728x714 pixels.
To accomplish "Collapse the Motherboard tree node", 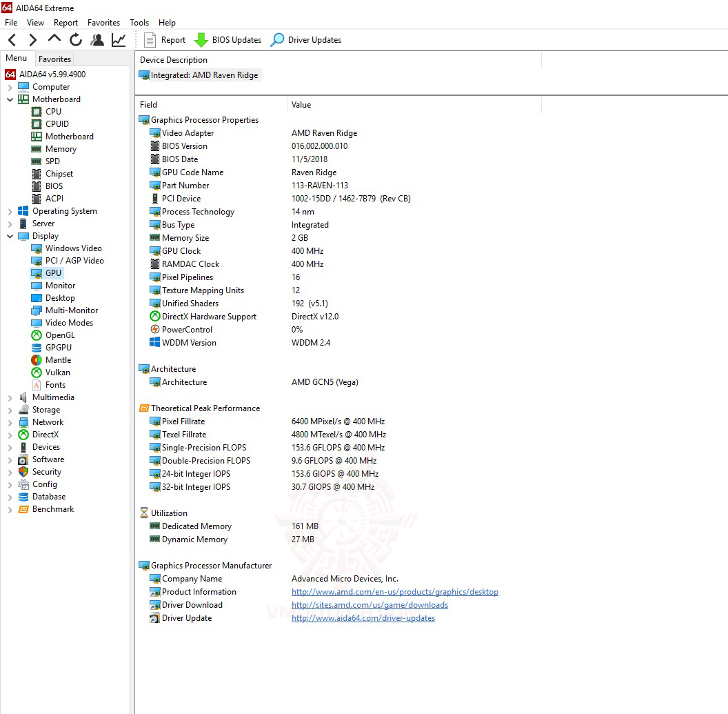I will point(10,99).
